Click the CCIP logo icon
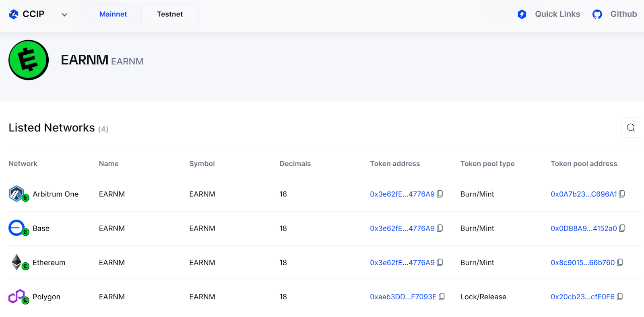Screen dimensions: 644x317 pyautogui.click(x=14, y=14)
